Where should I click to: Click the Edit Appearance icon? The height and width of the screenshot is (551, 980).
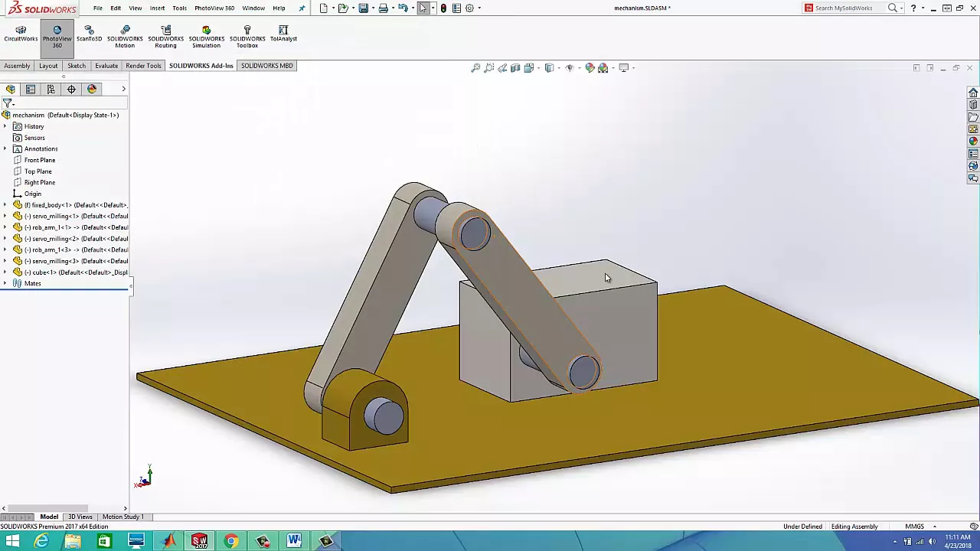click(590, 68)
